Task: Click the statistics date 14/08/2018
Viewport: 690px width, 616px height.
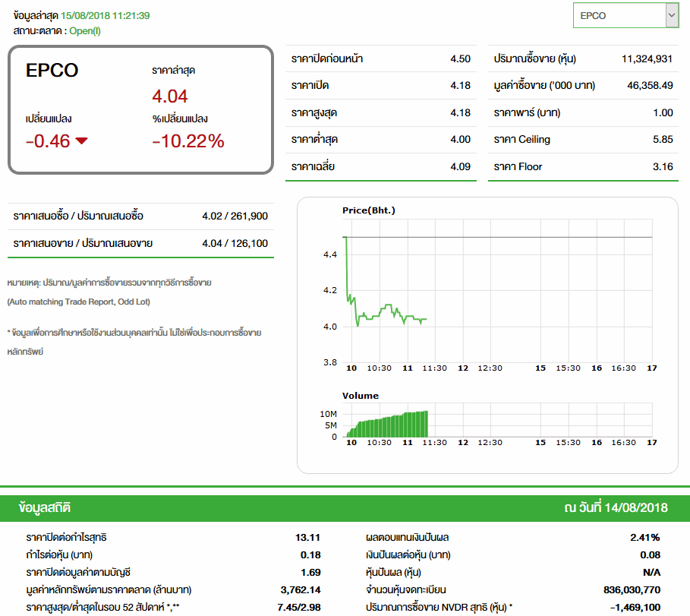Action: (x=636, y=507)
